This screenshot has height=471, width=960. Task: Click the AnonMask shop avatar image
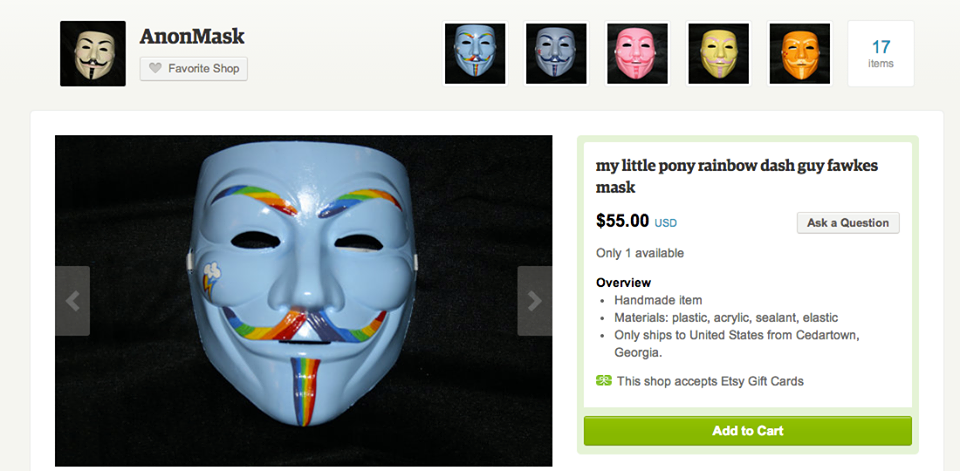[93, 53]
